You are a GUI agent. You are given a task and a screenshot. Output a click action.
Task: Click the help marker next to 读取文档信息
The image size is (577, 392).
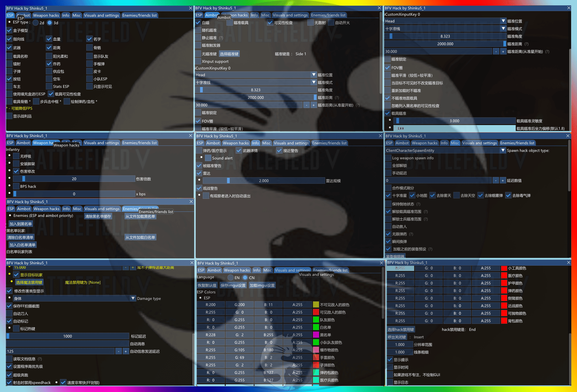click(x=40, y=359)
